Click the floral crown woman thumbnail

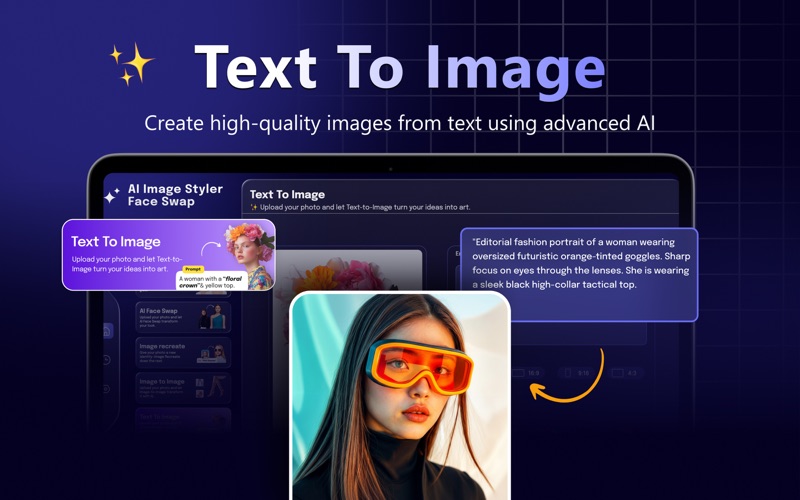click(x=251, y=255)
